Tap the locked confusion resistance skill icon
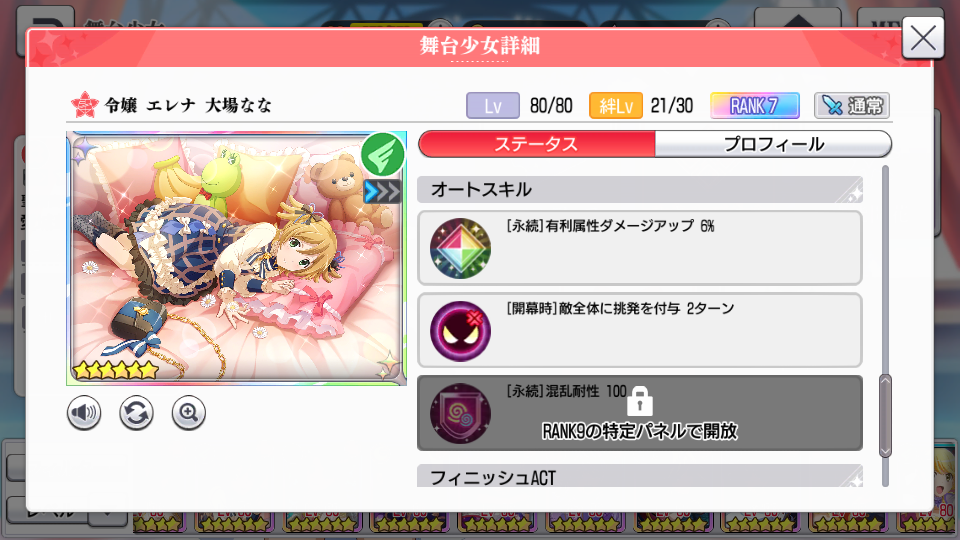960x540 pixels. pyautogui.click(x=460, y=413)
